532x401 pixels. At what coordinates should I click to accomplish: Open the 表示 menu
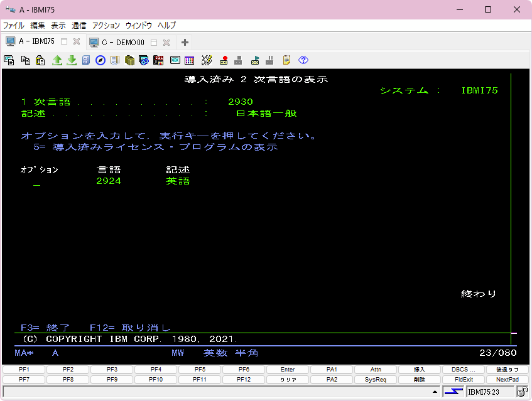58,26
